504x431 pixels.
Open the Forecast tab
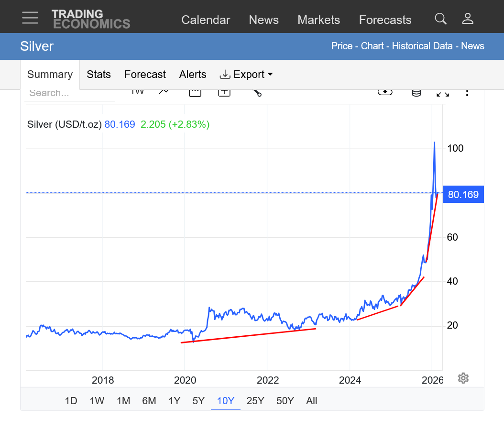pyautogui.click(x=145, y=75)
